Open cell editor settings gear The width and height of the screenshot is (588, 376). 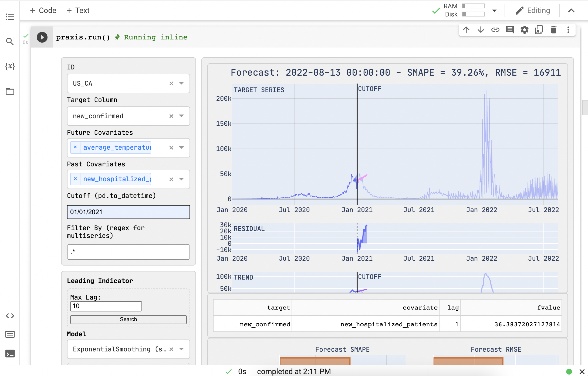(x=525, y=30)
